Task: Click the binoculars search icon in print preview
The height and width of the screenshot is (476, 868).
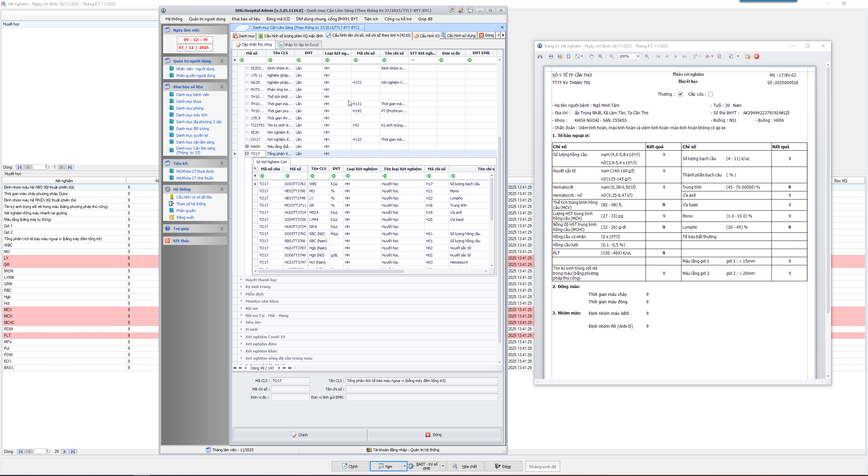Action: (x=540, y=56)
